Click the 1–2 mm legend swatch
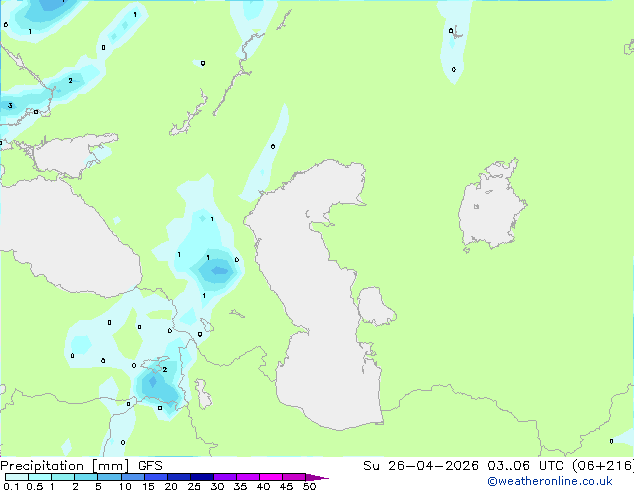The height and width of the screenshot is (490, 634). pyautogui.click(x=63, y=477)
